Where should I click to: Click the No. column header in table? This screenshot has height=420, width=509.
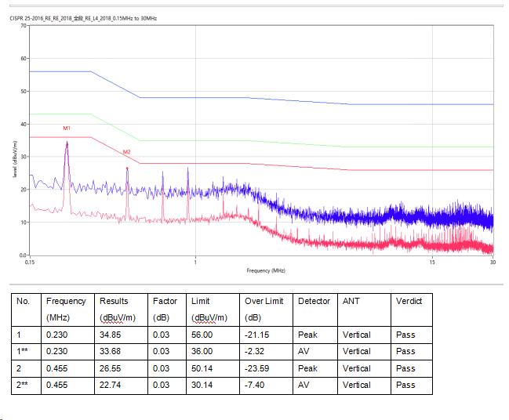click(23, 301)
